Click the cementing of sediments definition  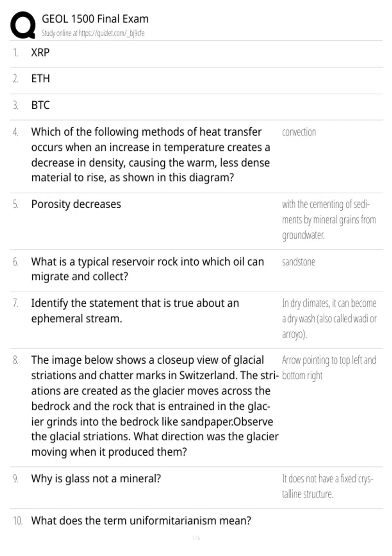pos(329,219)
